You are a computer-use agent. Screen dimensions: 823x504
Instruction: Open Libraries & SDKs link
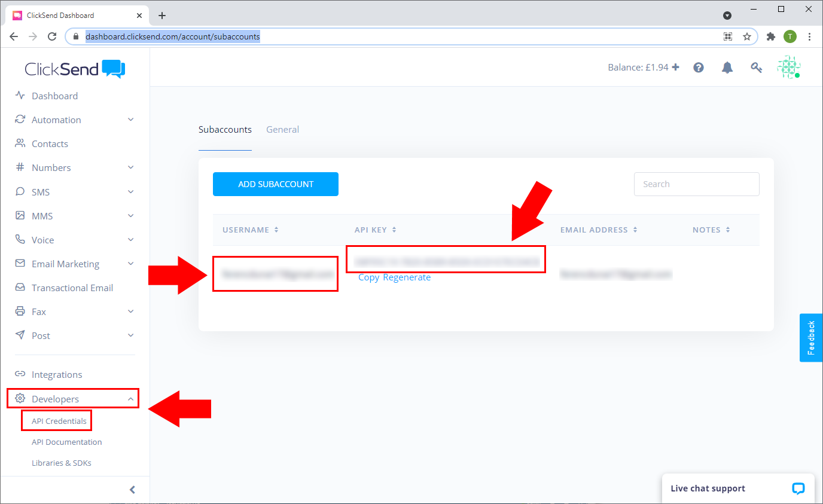(x=61, y=463)
